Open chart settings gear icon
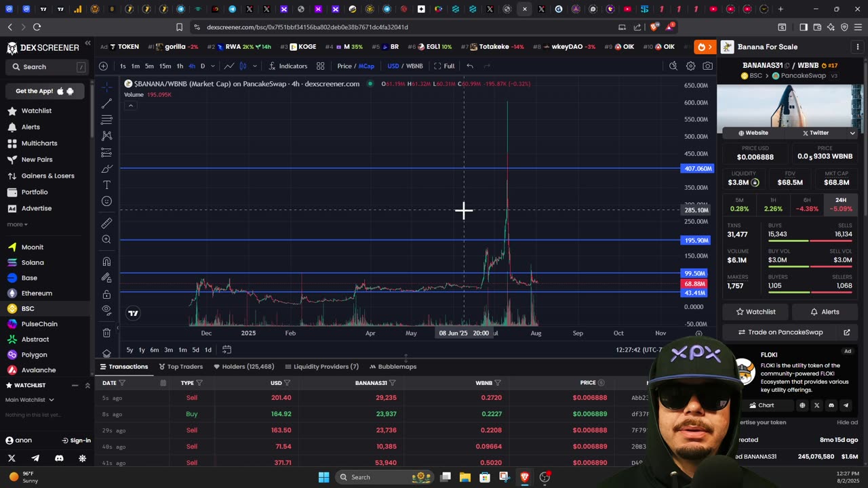 pyautogui.click(x=690, y=66)
